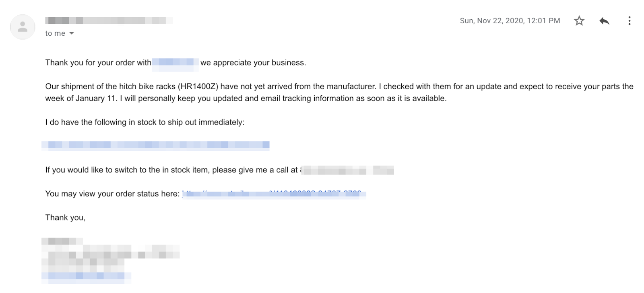The width and height of the screenshot is (644, 293).
Task: Click the blurred phone number after "call at"
Action: coord(347,170)
